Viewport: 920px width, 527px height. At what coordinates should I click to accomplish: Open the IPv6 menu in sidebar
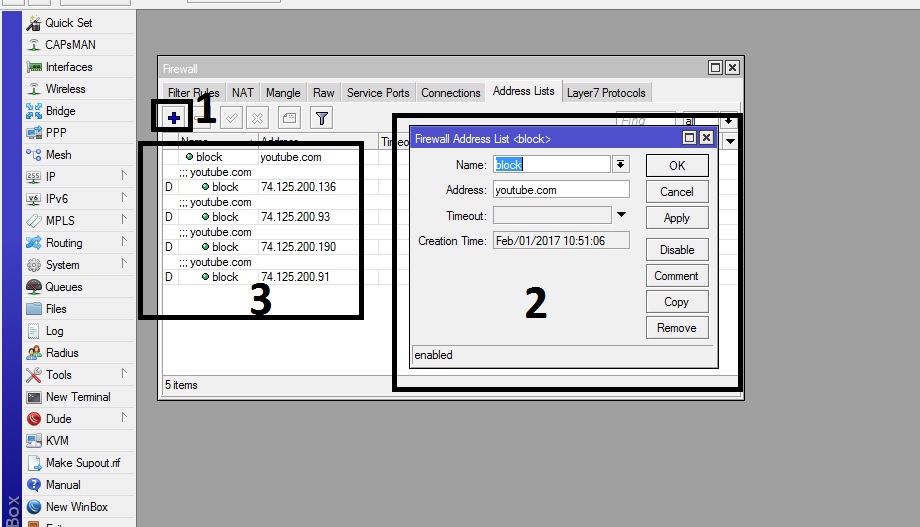pyautogui.click(x=79, y=199)
